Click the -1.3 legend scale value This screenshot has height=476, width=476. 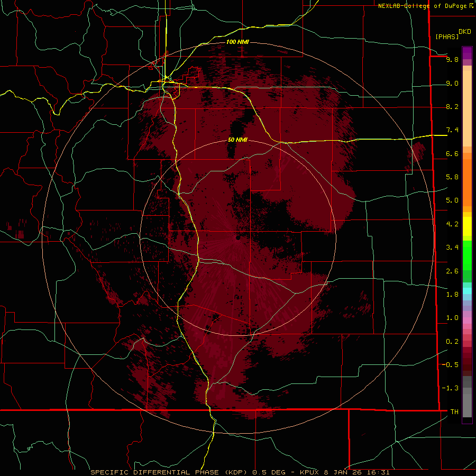click(450, 388)
